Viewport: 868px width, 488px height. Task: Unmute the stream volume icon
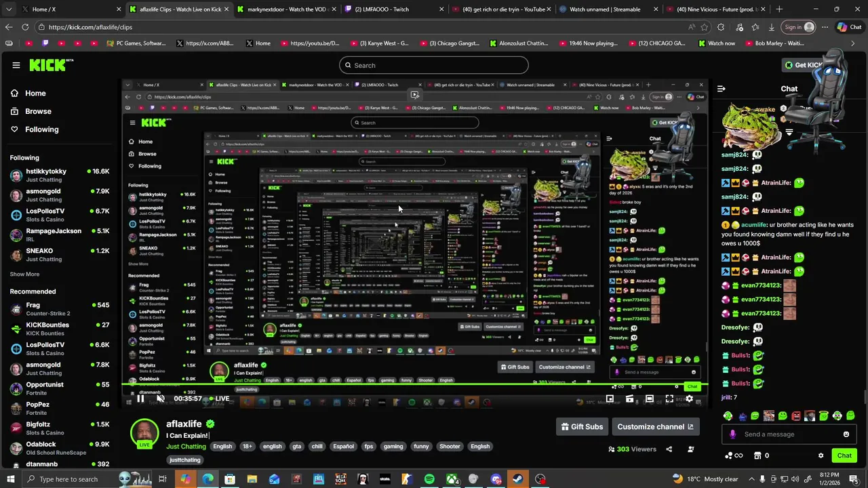[160, 399]
